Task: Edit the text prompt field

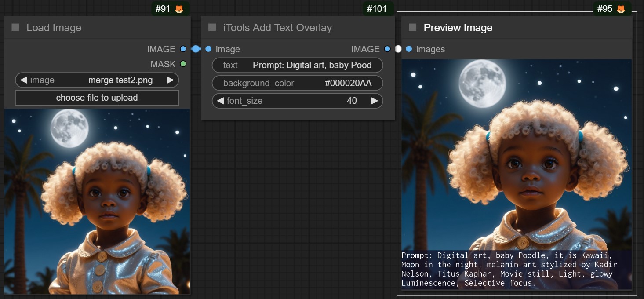Action: click(x=298, y=65)
